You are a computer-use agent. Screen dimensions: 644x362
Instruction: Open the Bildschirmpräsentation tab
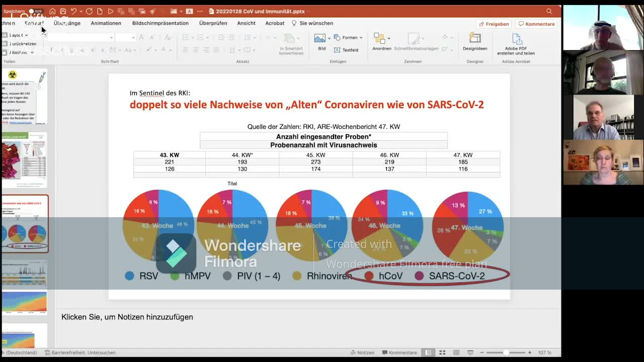[160, 23]
